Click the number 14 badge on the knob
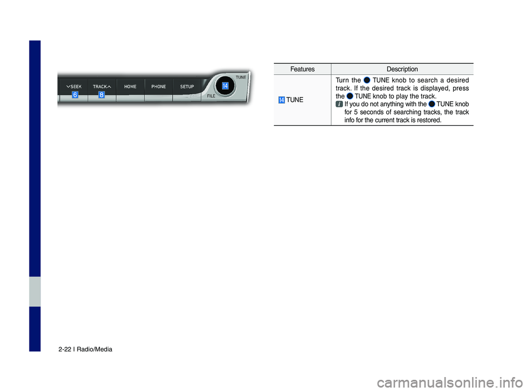532x392 pixels. point(225,86)
